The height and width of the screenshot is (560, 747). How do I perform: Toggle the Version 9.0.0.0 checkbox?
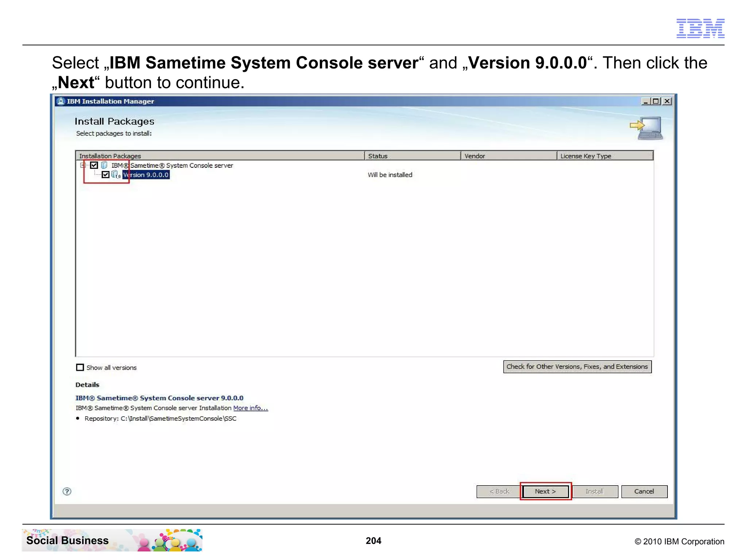(x=105, y=175)
